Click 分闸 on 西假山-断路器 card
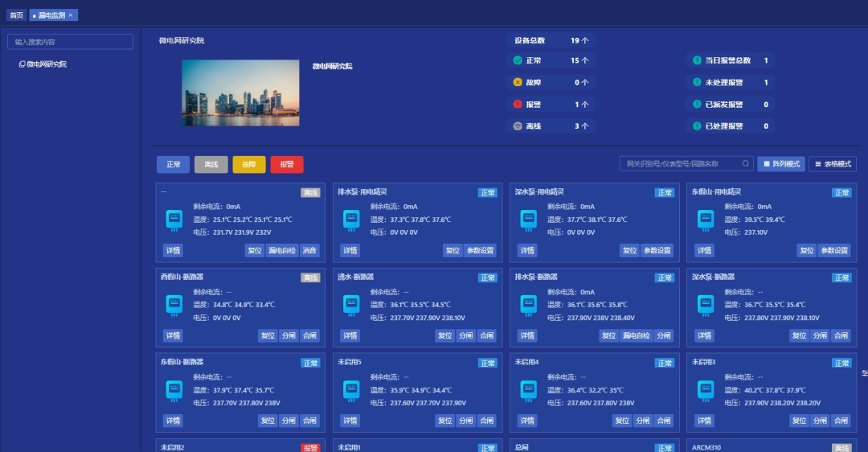868x452 pixels. click(x=289, y=335)
